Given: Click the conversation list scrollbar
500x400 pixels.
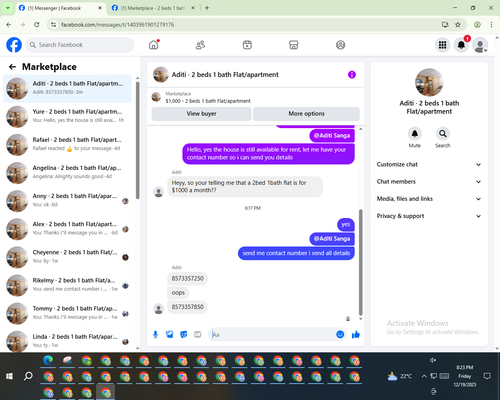Looking at the screenshot, I should (137, 140).
